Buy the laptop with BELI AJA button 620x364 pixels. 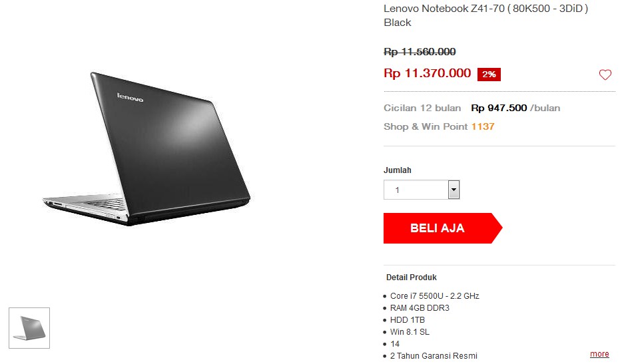click(x=442, y=228)
